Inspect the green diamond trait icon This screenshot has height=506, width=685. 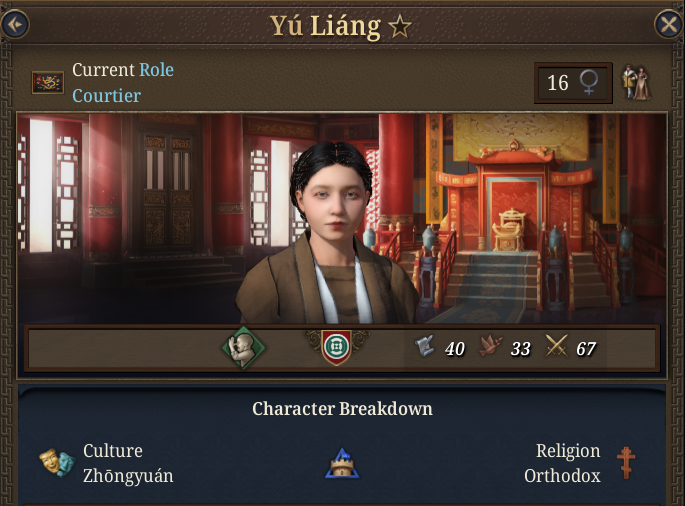243,348
